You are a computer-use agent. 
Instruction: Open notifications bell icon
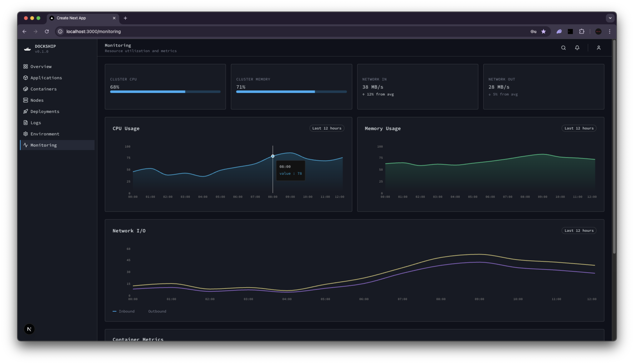[x=577, y=48]
